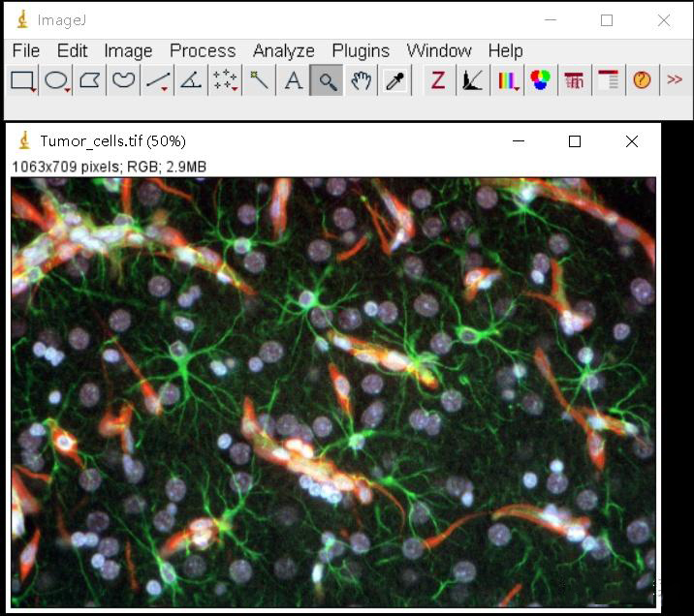Image resolution: width=694 pixels, height=616 pixels.
Task: Choose the Wand tracing tool
Action: [259, 80]
